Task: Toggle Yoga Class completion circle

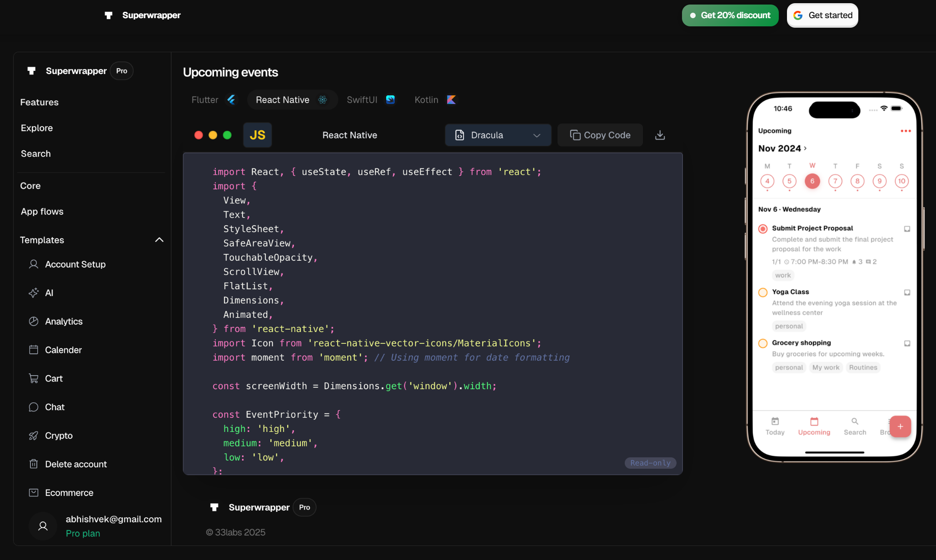Action: pos(763,292)
